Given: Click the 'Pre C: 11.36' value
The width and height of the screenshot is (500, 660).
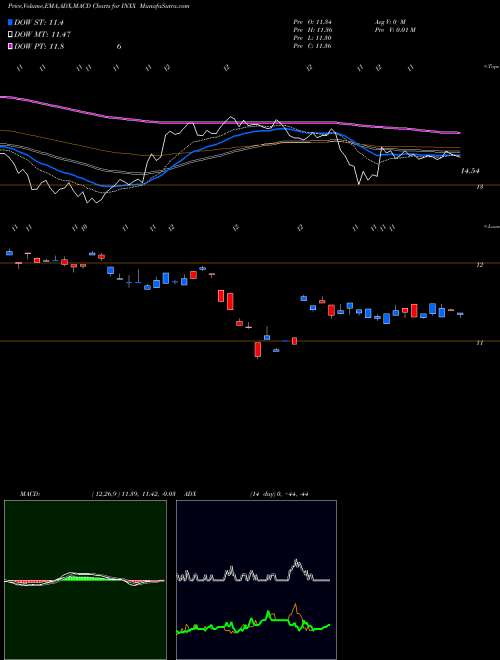Looking at the screenshot, I should point(313,45).
